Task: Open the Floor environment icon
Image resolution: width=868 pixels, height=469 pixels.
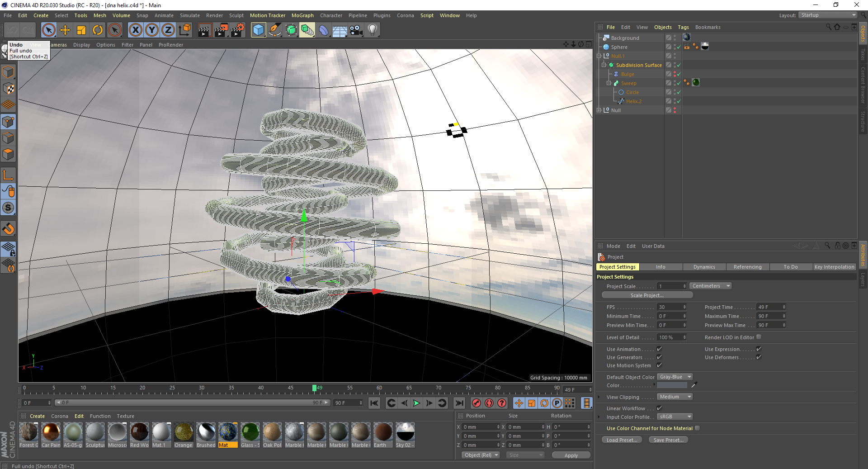Action: click(x=340, y=30)
